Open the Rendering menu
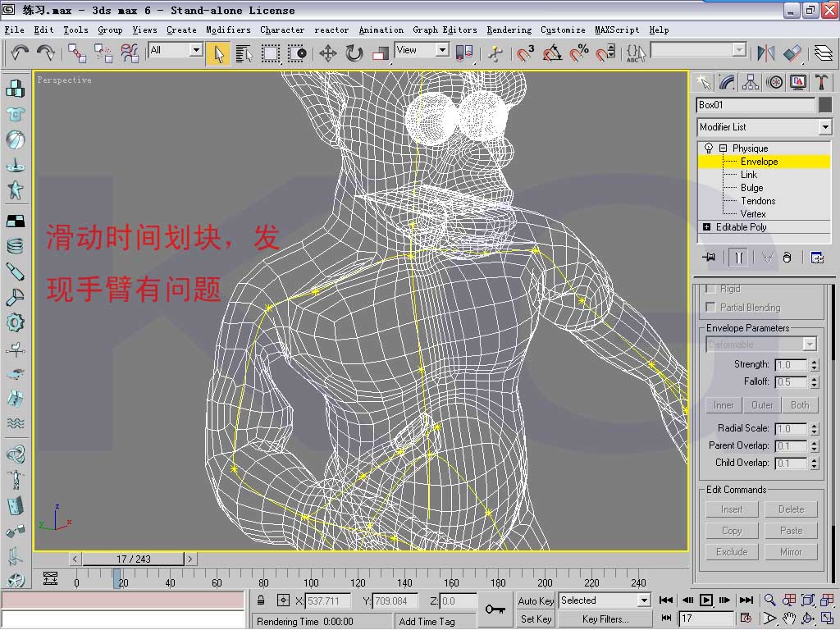 pos(509,30)
